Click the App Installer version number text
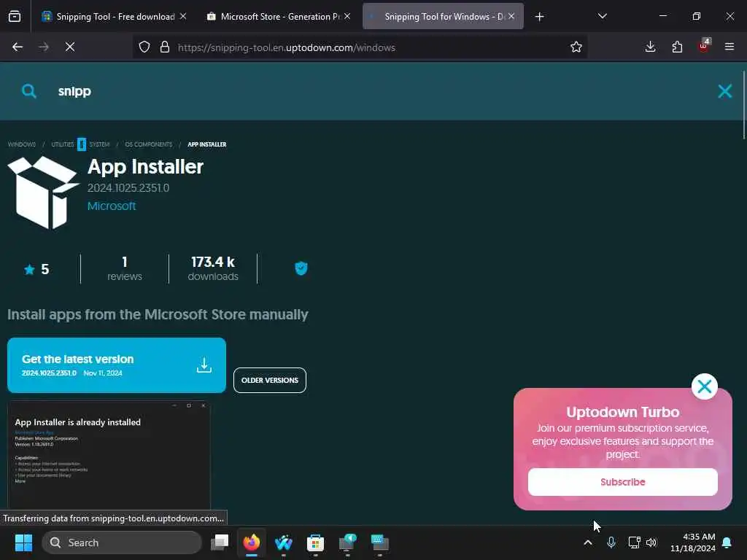This screenshot has height=560, width=747. tap(128, 187)
